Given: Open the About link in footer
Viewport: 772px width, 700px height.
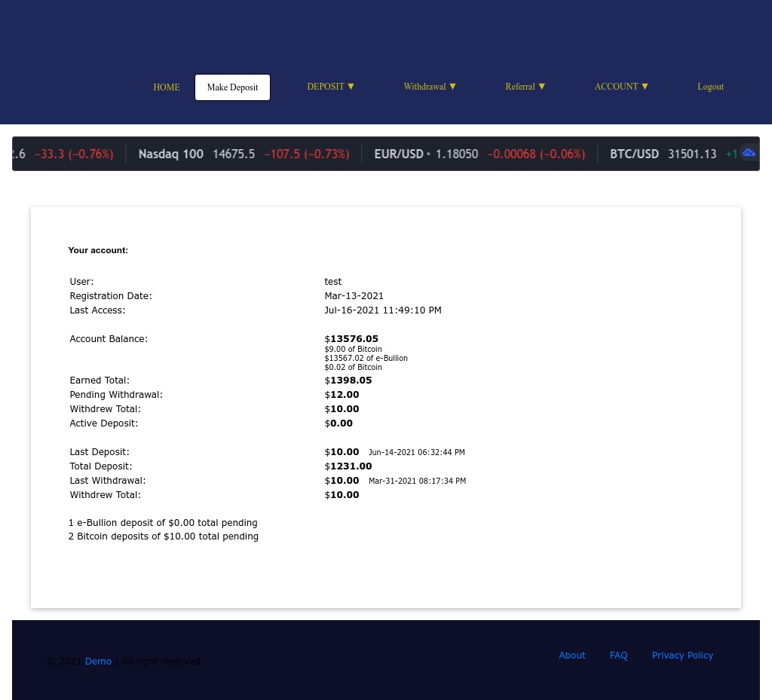Looking at the screenshot, I should 571,656.
